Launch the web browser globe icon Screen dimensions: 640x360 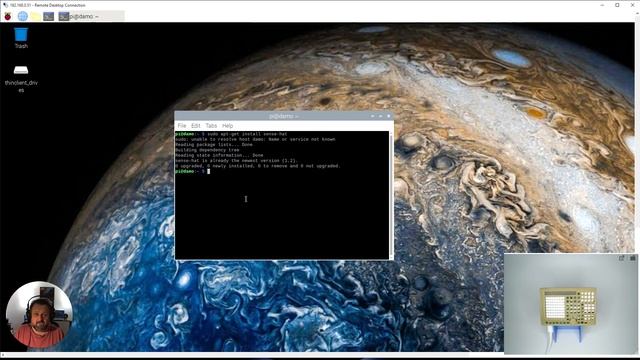point(22,16)
